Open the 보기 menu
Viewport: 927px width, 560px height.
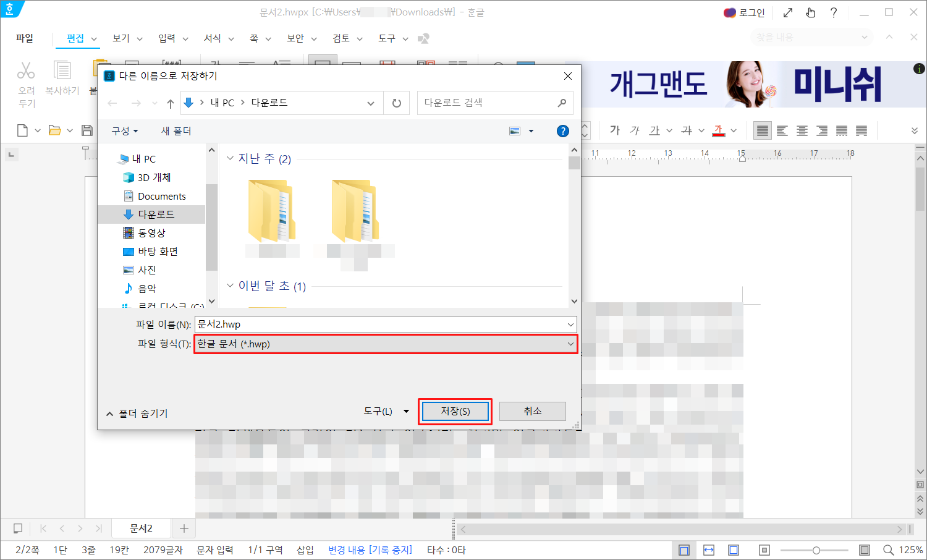click(x=121, y=38)
